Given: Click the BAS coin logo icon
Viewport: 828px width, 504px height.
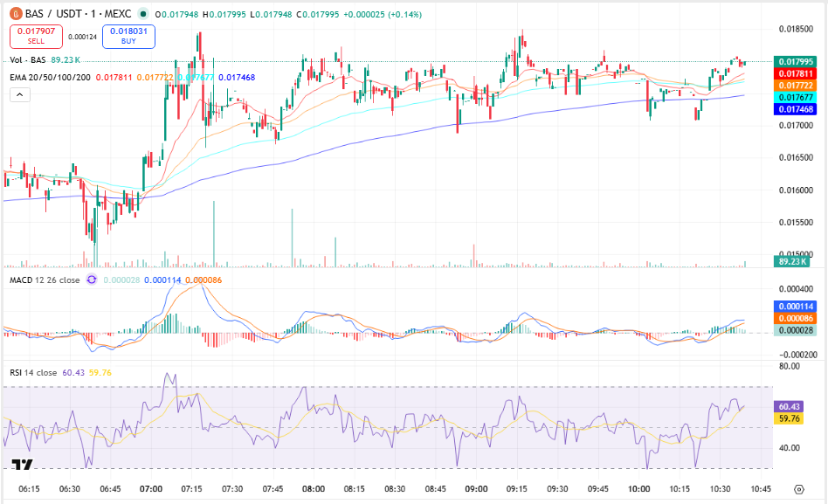Looking at the screenshot, I should [16, 14].
